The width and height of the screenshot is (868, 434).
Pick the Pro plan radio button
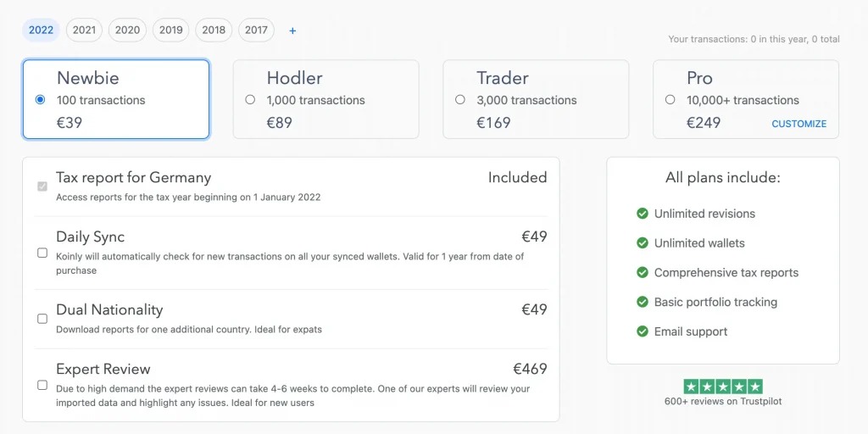(670, 100)
